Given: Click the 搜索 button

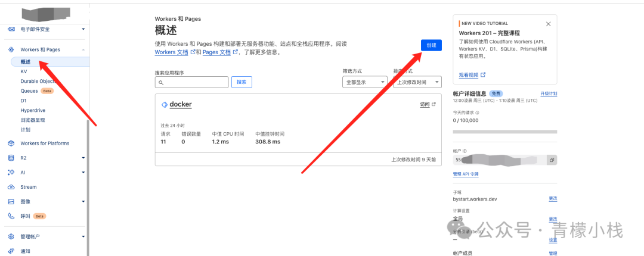Looking at the screenshot, I should 241,82.
